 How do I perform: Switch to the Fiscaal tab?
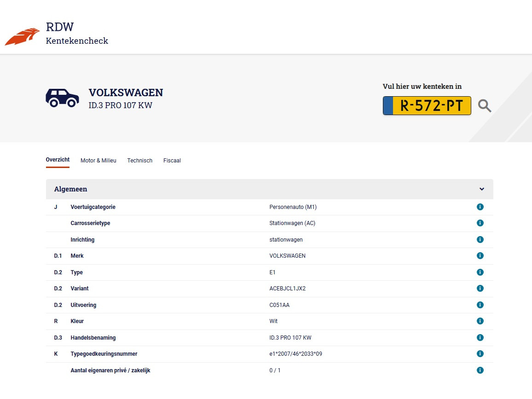coord(172,161)
